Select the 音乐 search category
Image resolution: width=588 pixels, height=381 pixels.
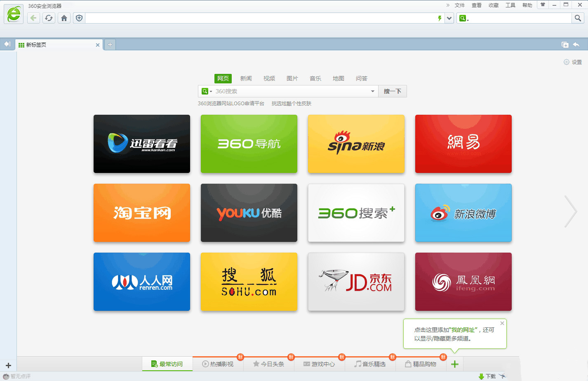pyautogui.click(x=315, y=78)
